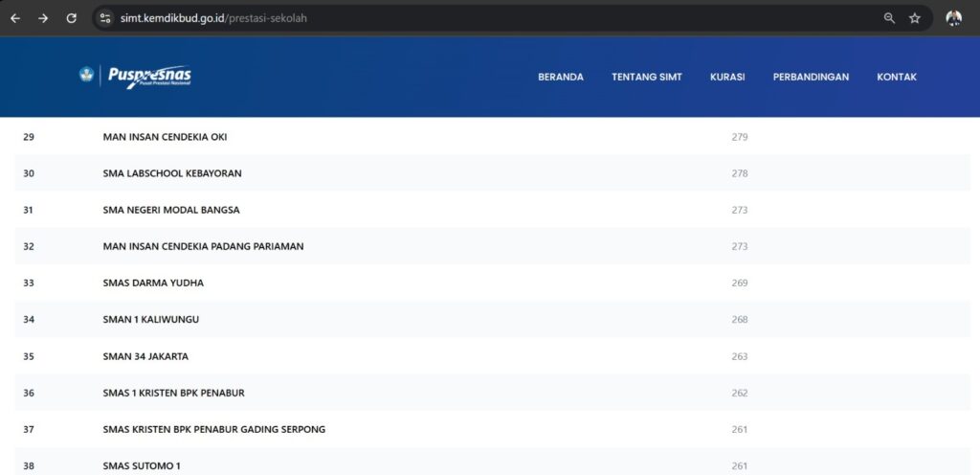Select SMAN 34 JAKARTA row
This screenshot has width=980, height=475.
coord(145,356)
